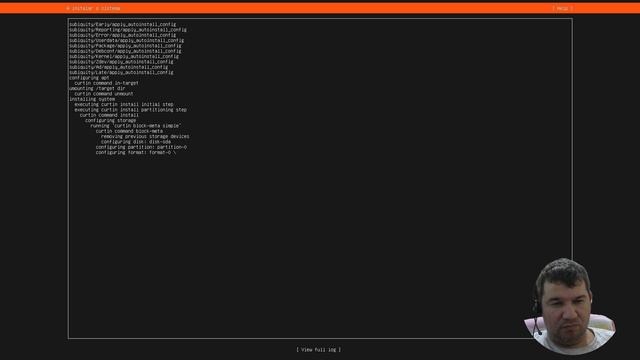Screen dimensions: 640x360
Task: Click 'configuring partition: partition-0' log line
Action: tap(141, 147)
